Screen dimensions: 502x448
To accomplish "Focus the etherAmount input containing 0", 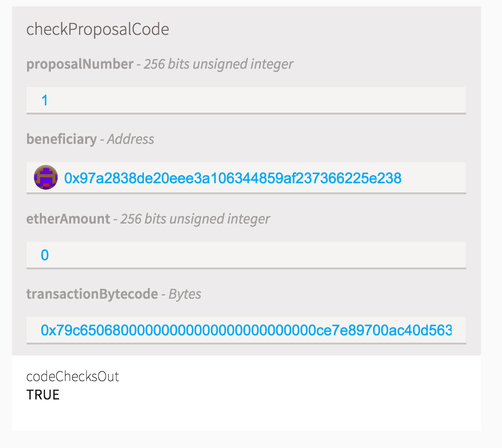I will pos(246,255).
